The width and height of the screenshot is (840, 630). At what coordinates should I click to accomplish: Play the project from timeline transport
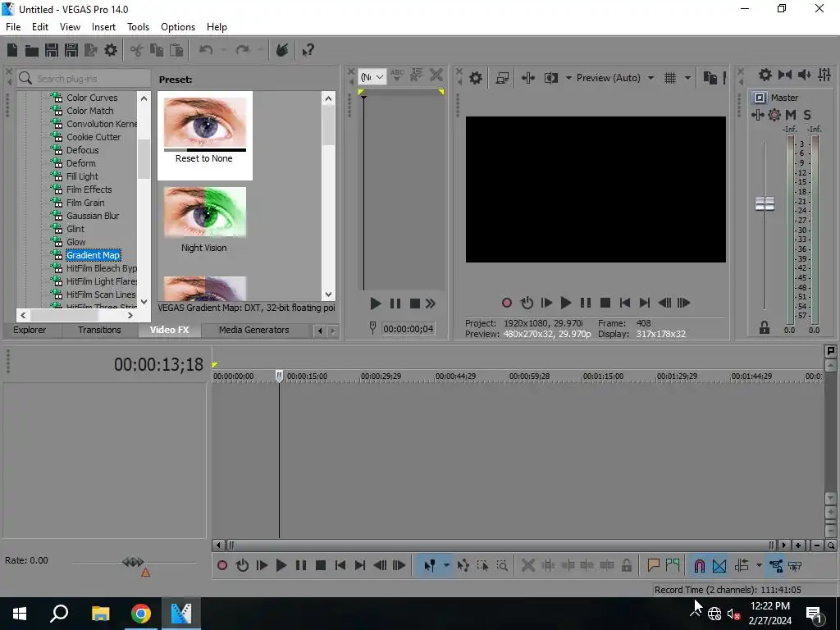(281, 566)
